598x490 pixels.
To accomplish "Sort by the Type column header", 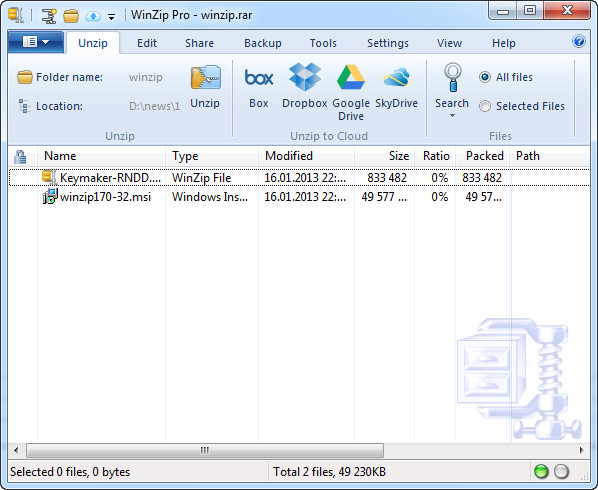I will point(212,156).
